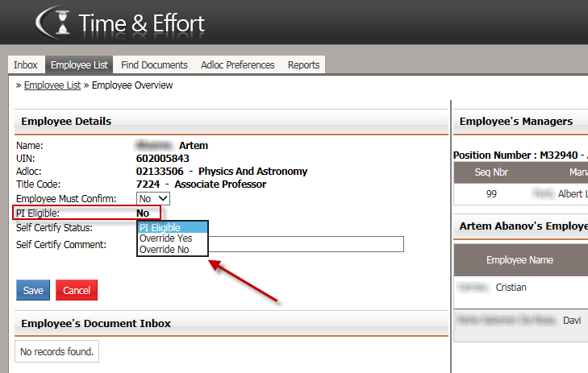Select the employee row for Davi
The width and height of the screenshot is (588, 373).
pos(520,321)
